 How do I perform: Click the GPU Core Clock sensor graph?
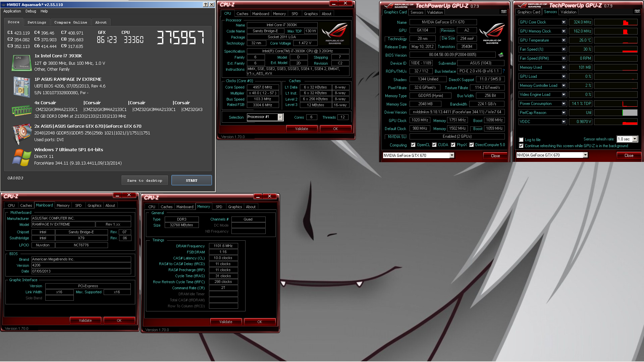tap(615, 22)
